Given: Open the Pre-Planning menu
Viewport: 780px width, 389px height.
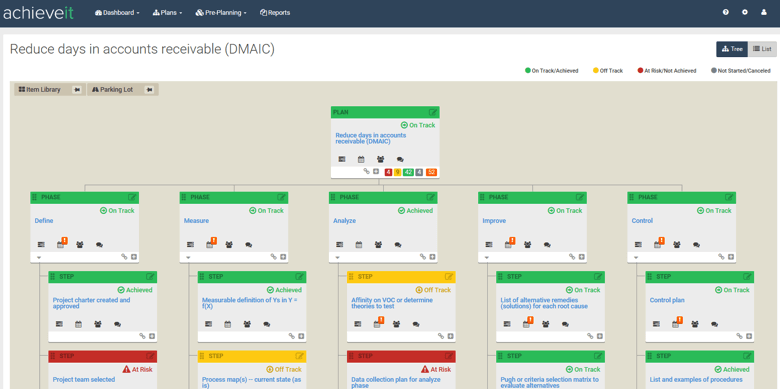Looking at the screenshot, I should pos(221,12).
